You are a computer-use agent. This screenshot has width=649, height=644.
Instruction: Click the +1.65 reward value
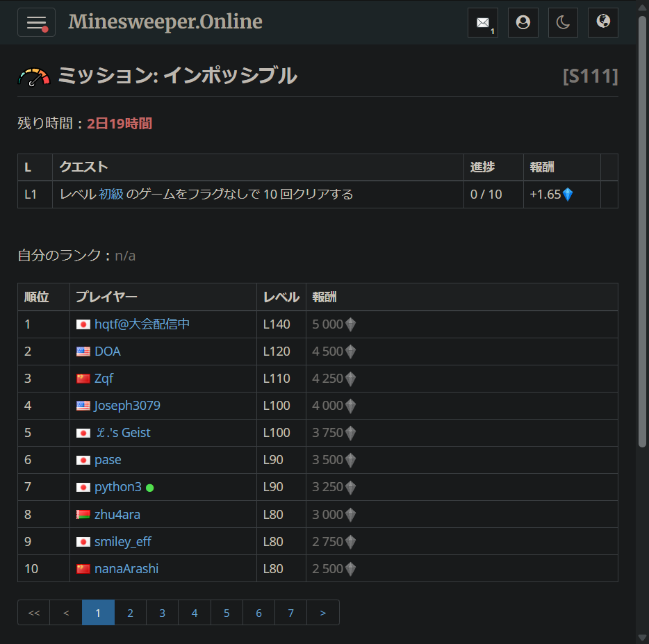point(545,194)
